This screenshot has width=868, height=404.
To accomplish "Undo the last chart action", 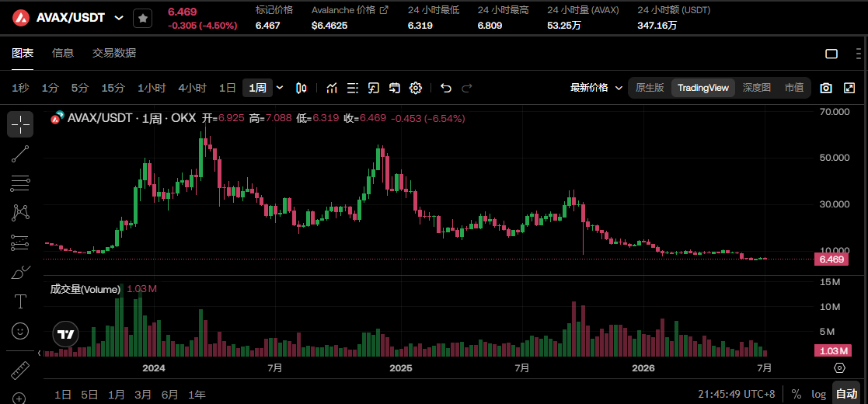I will click(446, 88).
